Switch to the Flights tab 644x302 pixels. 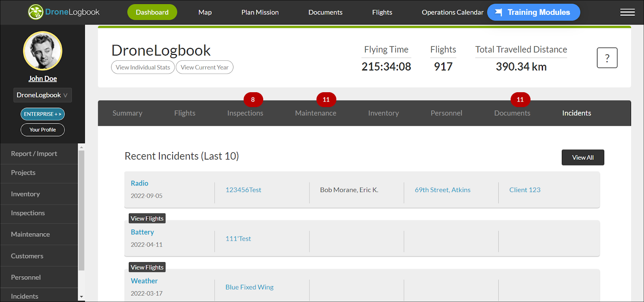(x=185, y=113)
